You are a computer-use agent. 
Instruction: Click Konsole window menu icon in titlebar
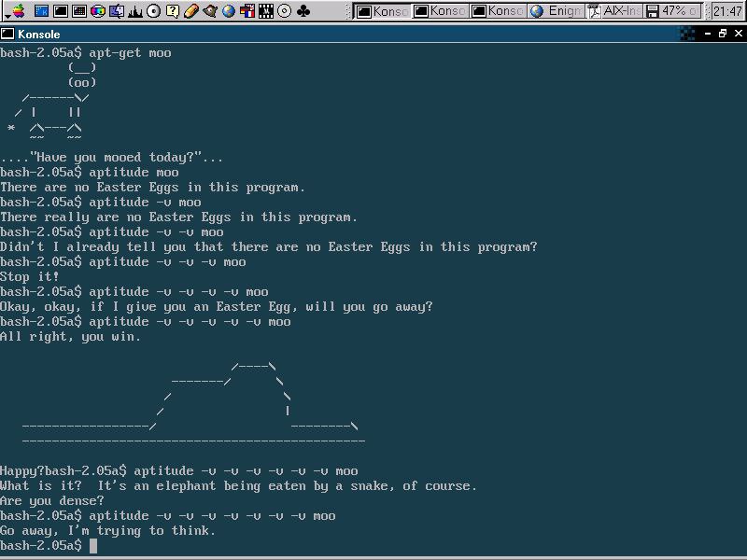[x=7, y=34]
